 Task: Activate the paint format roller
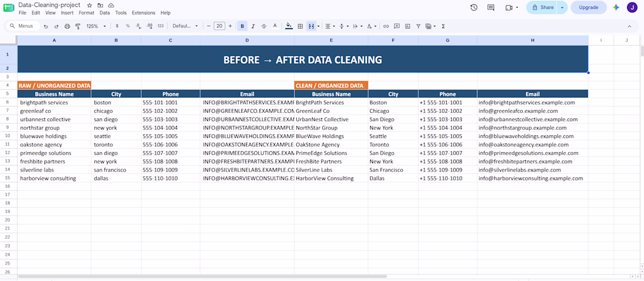click(x=78, y=26)
